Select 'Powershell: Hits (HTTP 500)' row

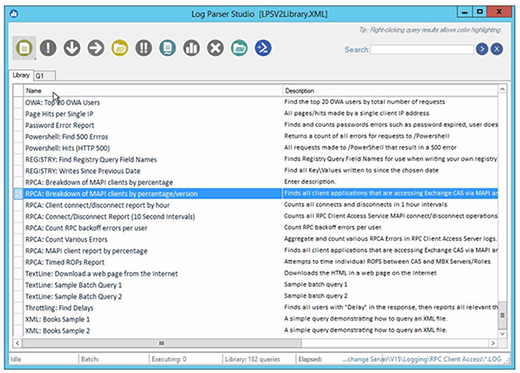pyautogui.click(x=68, y=148)
